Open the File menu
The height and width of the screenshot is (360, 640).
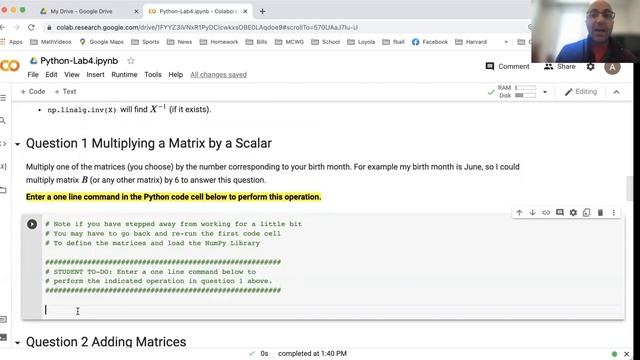pos(33,75)
